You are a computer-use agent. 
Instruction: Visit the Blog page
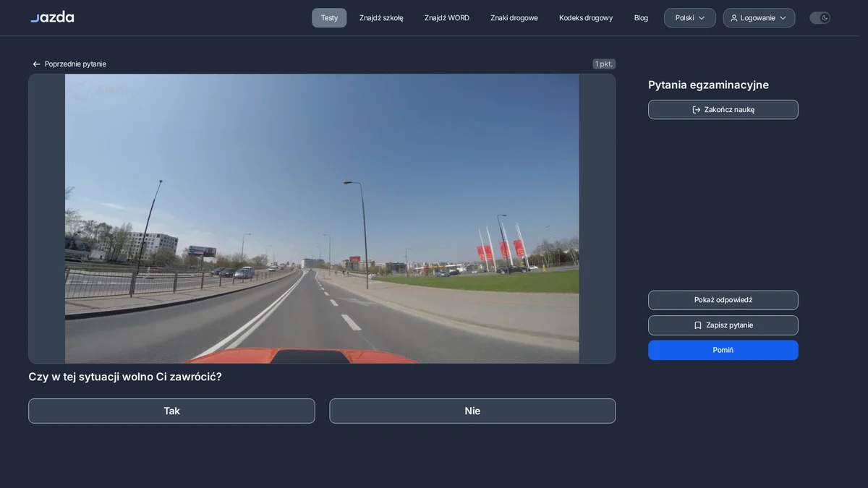[x=641, y=18]
